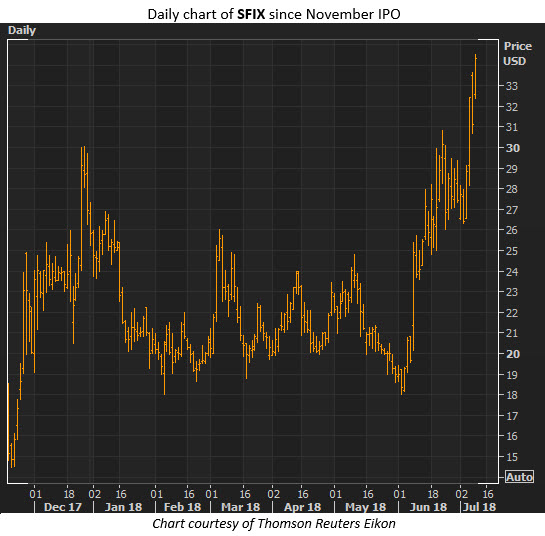Click the 32 price axis value
545x536 pixels.
[x=512, y=107]
